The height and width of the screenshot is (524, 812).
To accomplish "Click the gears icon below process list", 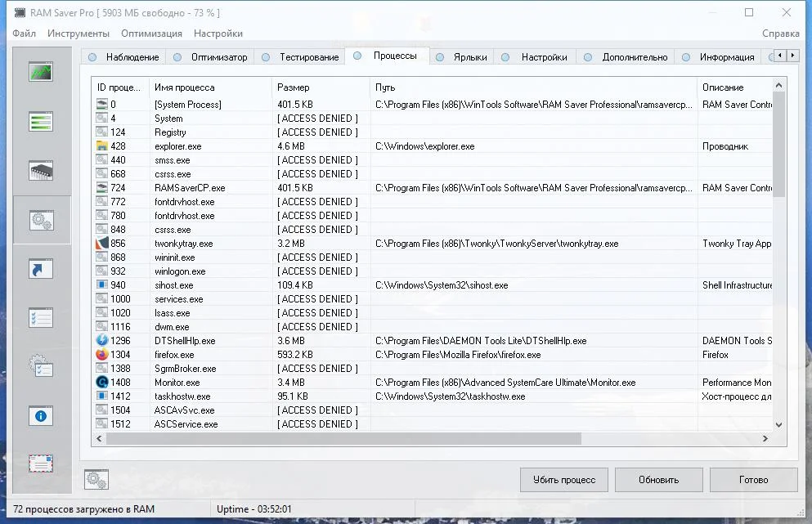I will click(x=96, y=480).
